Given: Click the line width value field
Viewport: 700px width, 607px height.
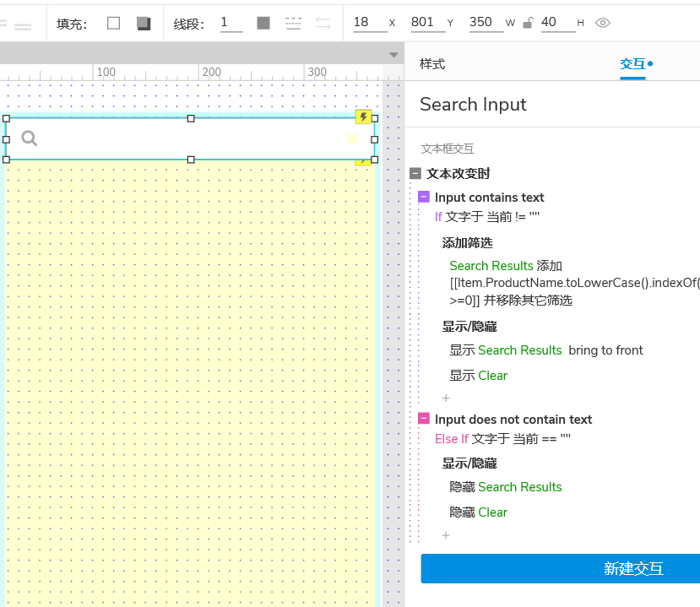Looking at the screenshot, I should 230,23.
